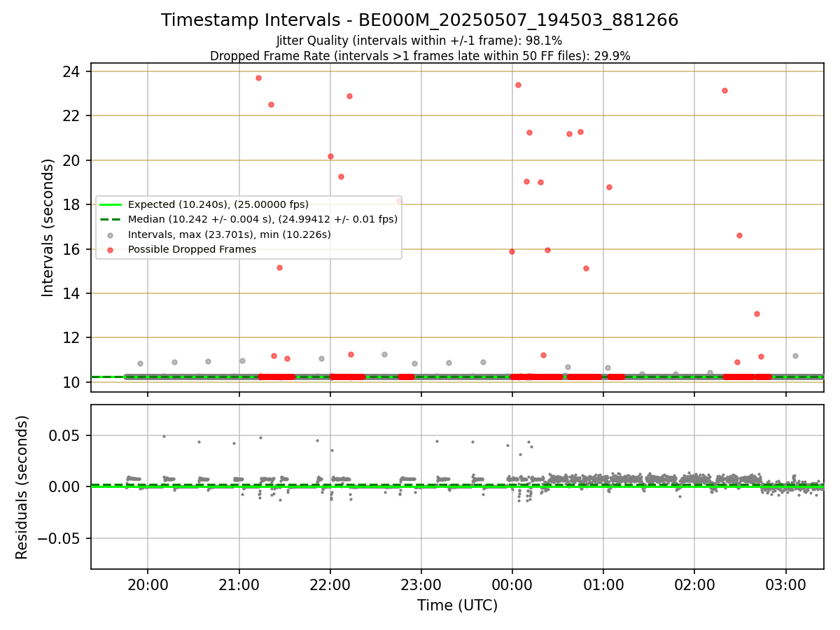The width and height of the screenshot is (840, 630).
Task: Click legend entry "Expected (10.240s), (25.00000 fps)"
Action: coord(218,204)
